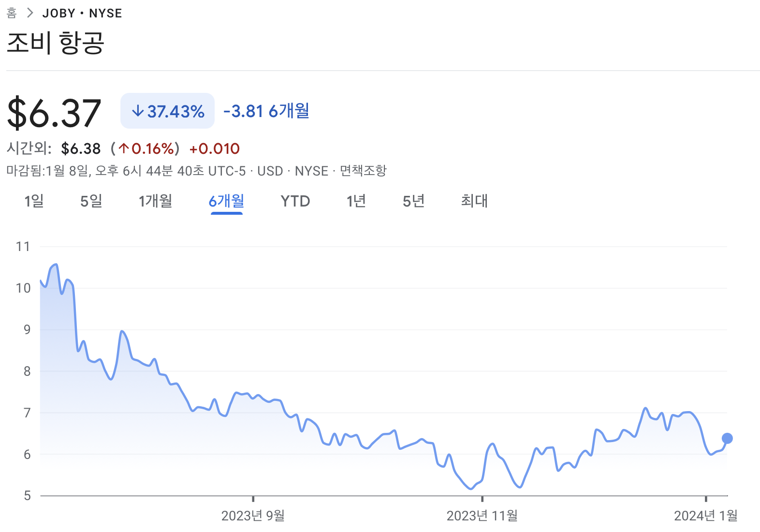760x532 pixels.
Task: Click the after-hours price $6.38
Action: click(81, 148)
